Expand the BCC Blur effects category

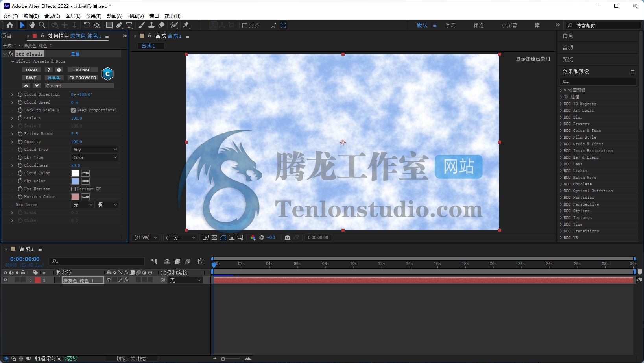tap(561, 117)
